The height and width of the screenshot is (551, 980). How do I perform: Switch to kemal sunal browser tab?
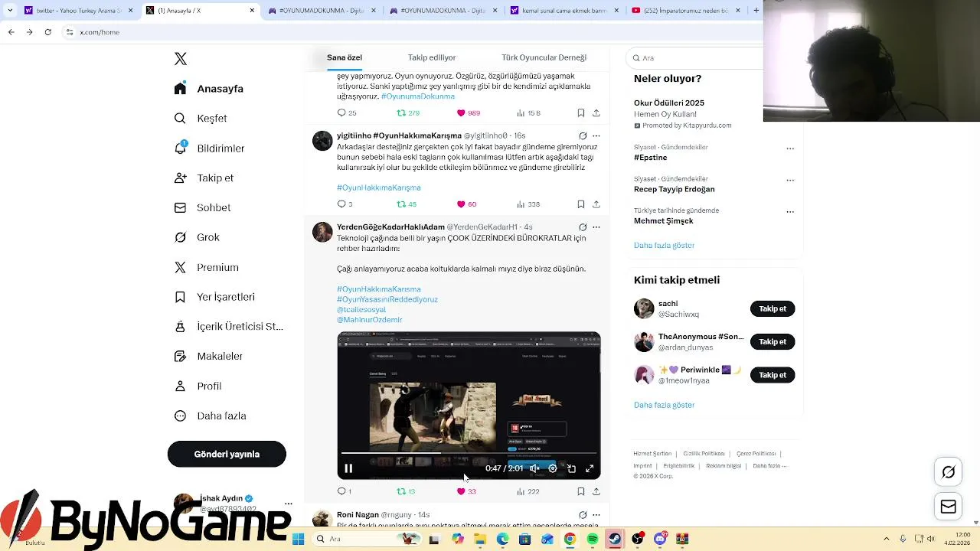(x=565, y=11)
